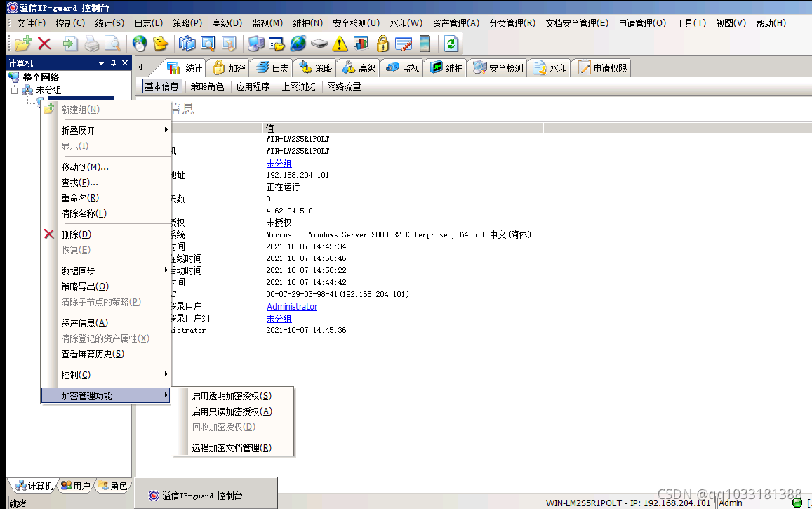Switch to the 角色 bottom tab
Screen dimensions: 812x509
pyautogui.click(x=113, y=486)
